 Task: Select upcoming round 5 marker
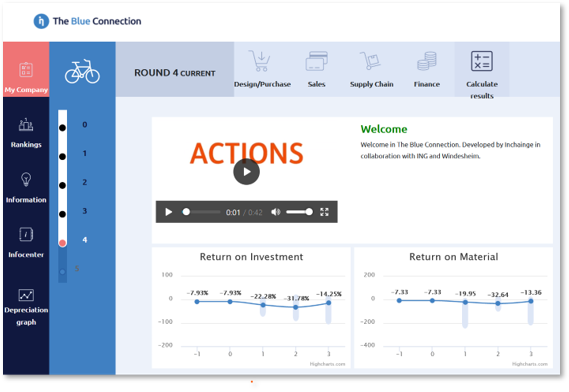pyautogui.click(x=62, y=271)
